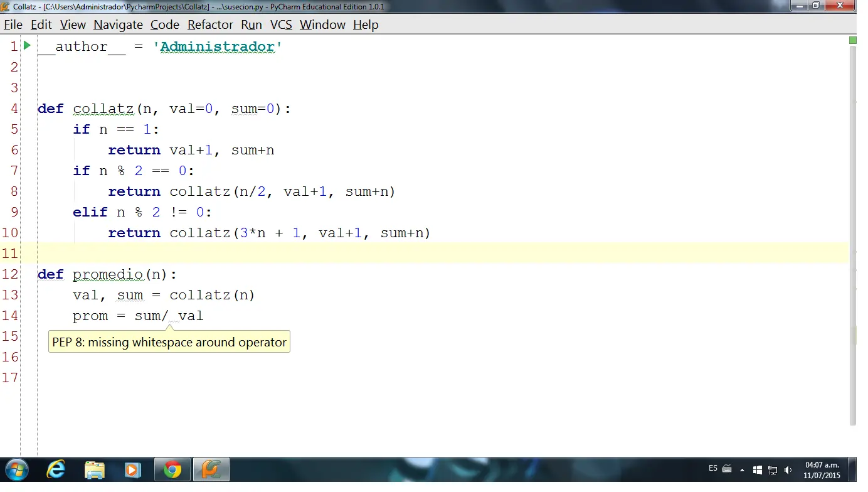Open the volume speaker tray icon
The width and height of the screenshot is (868, 492).
coord(788,470)
